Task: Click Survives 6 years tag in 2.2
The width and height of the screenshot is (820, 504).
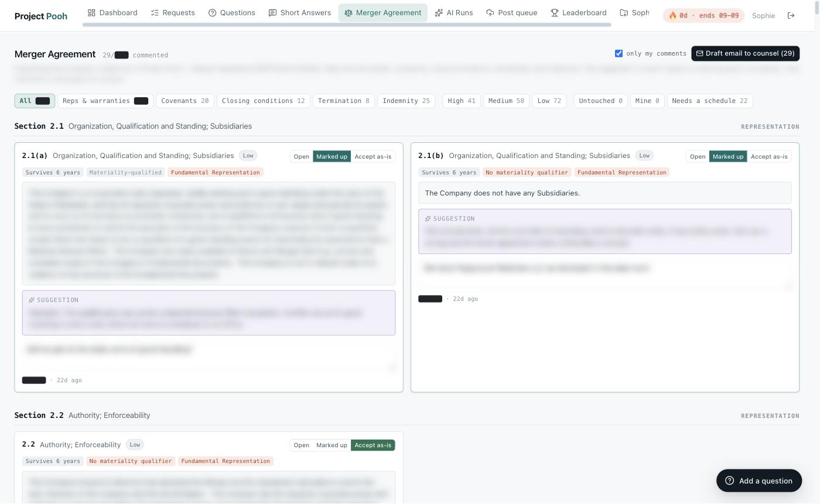Action: (x=53, y=461)
